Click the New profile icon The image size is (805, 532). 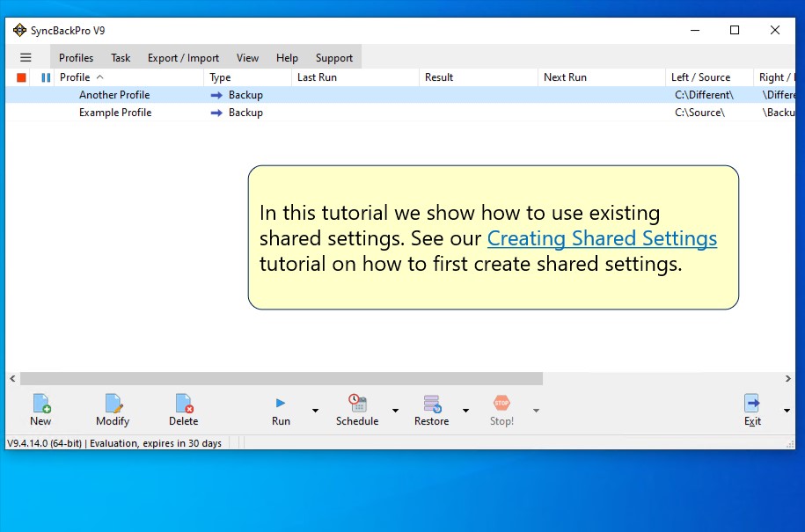(x=41, y=404)
